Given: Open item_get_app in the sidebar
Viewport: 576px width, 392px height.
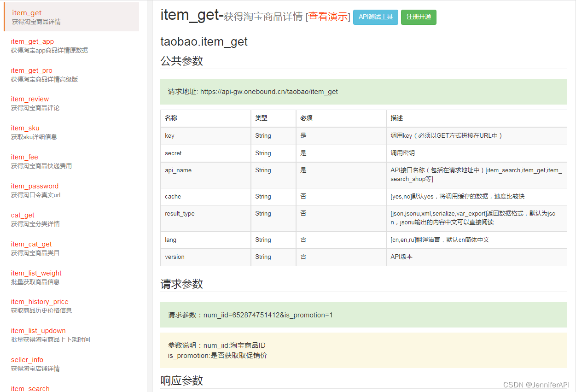Looking at the screenshot, I should (32, 41).
